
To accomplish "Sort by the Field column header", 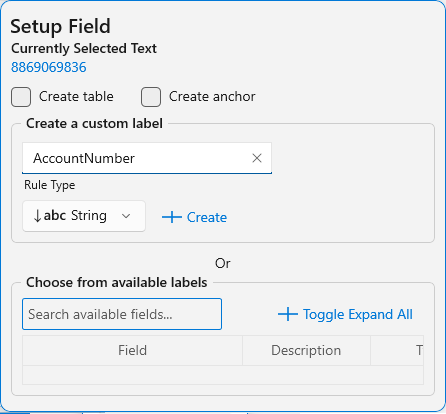I will click(132, 350).
